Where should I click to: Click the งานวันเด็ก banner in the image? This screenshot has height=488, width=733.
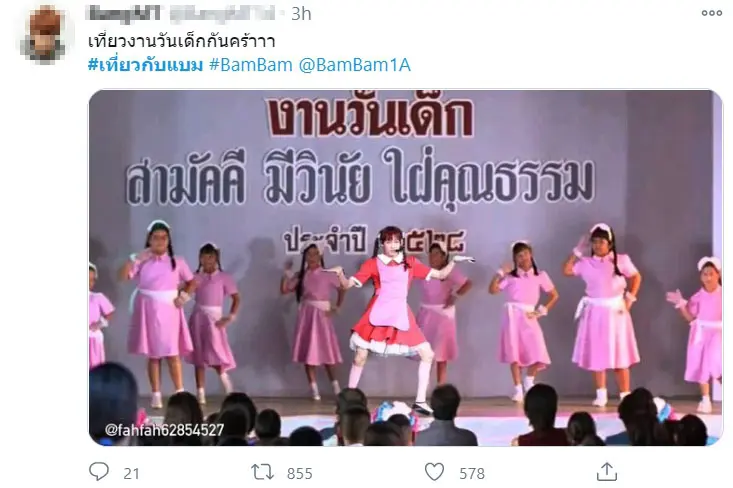pos(370,115)
